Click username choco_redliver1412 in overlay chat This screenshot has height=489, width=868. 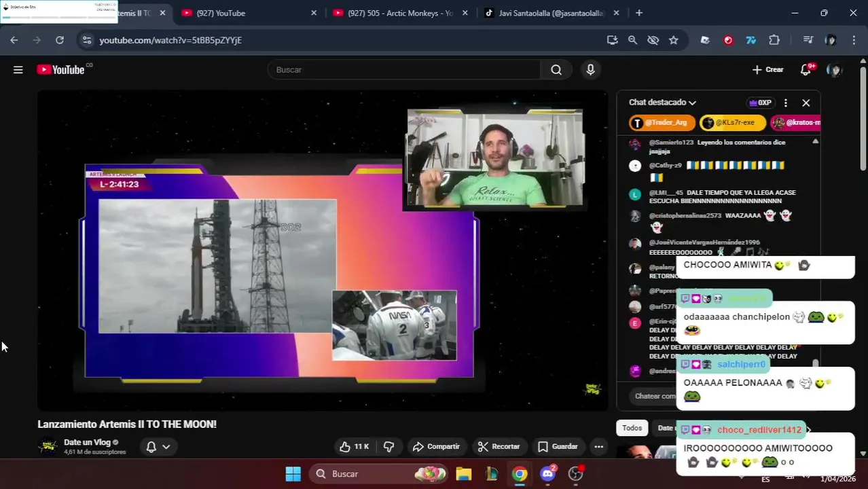click(x=759, y=430)
